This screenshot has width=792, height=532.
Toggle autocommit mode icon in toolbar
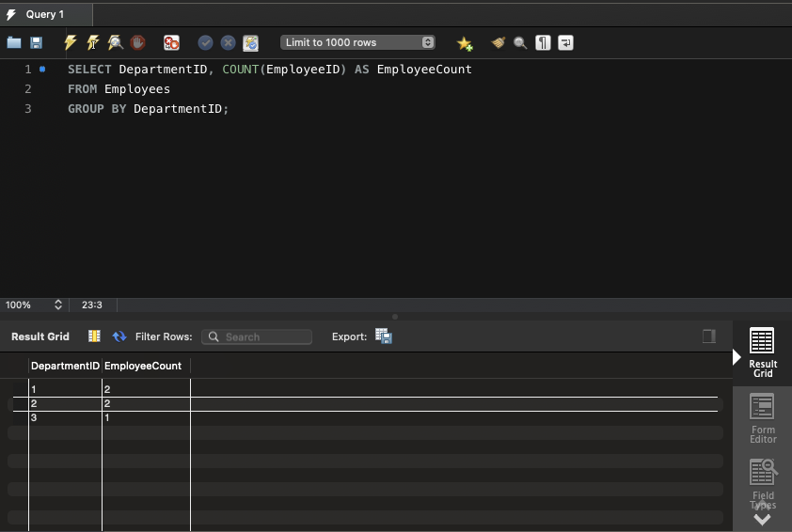(250, 42)
